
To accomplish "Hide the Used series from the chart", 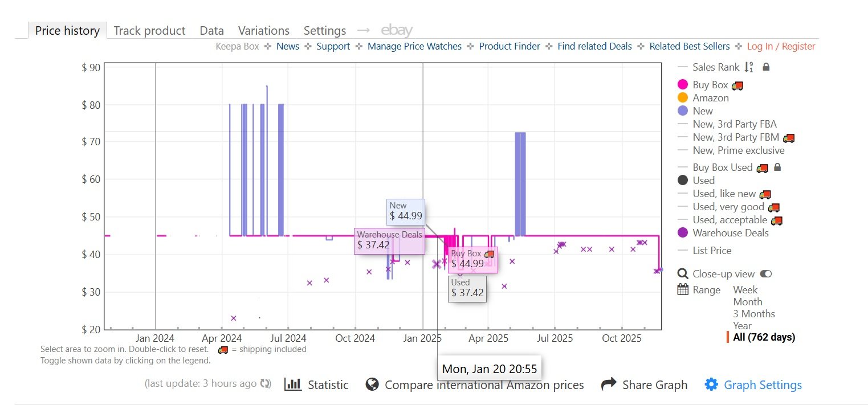I will click(x=704, y=180).
